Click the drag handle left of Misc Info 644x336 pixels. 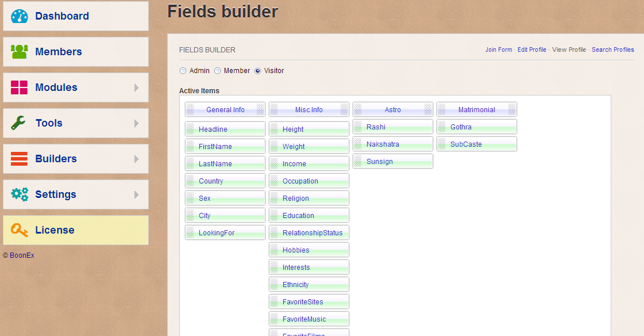pos(274,109)
